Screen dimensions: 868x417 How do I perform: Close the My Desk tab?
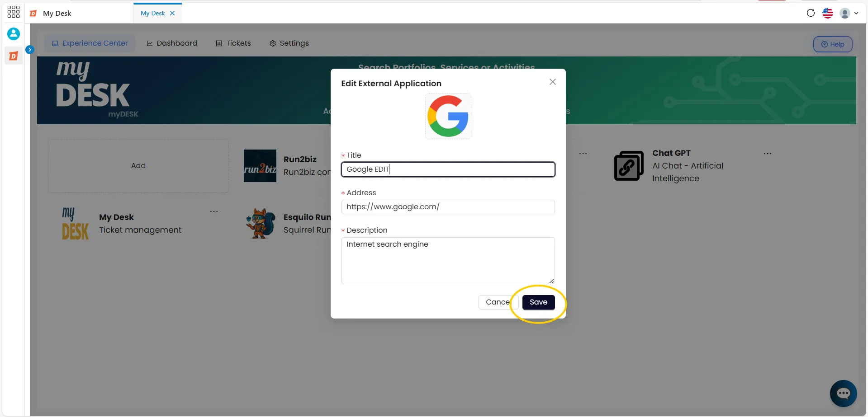tap(172, 13)
